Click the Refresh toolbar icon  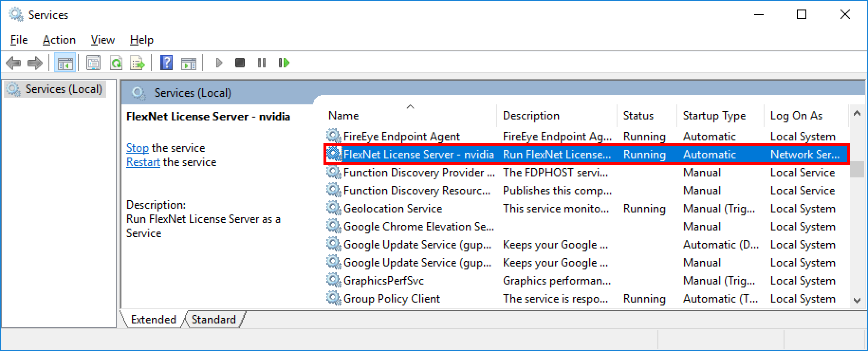(116, 63)
